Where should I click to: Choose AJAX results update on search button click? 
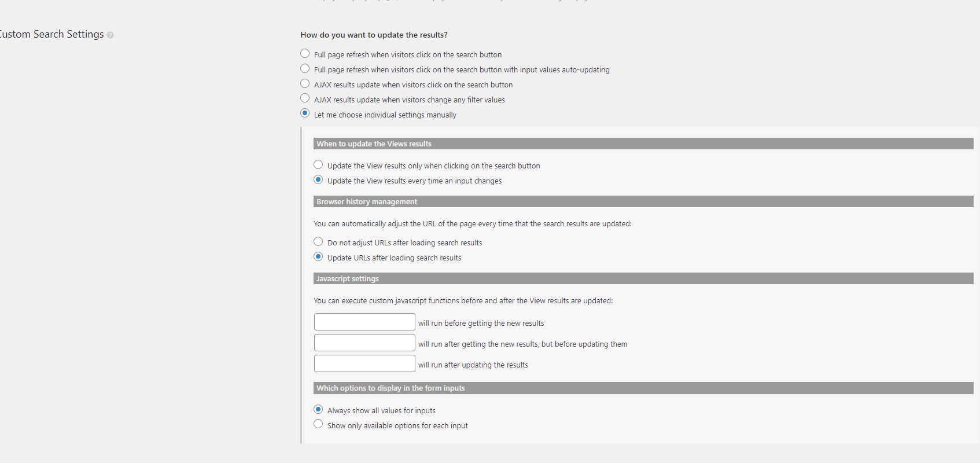[x=305, y=83]
